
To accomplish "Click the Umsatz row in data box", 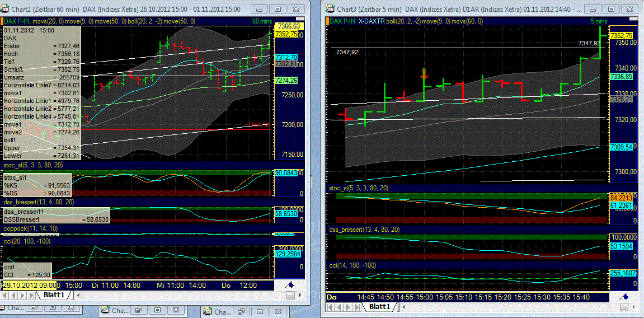I will pyautogui.click(x=42, y=77).
